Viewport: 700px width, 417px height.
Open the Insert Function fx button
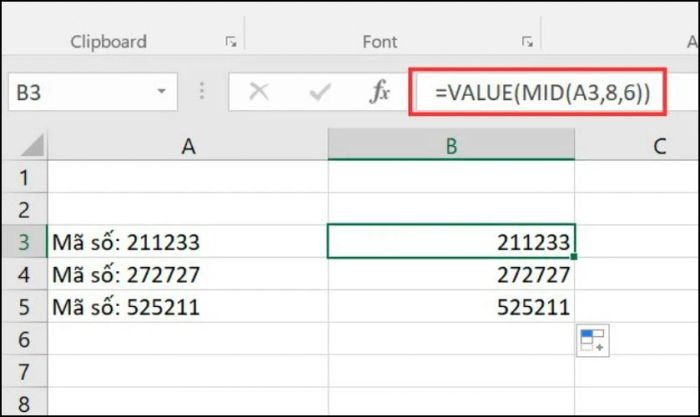[379, 92]
